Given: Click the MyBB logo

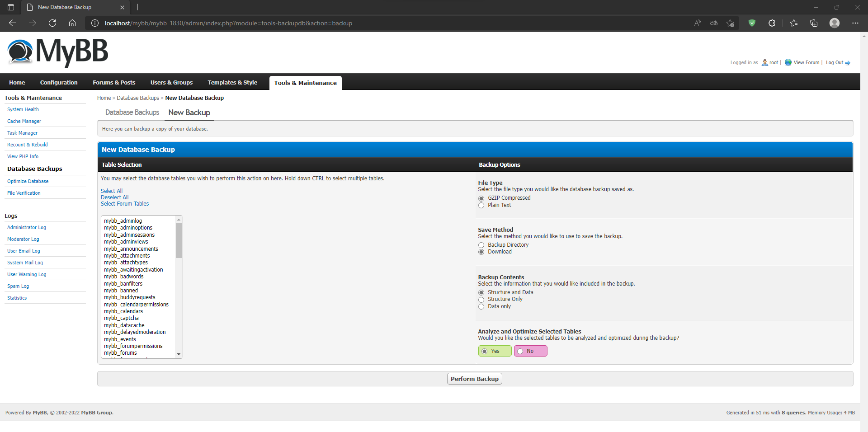Looking at the screenshot, I should click(58, 52).
